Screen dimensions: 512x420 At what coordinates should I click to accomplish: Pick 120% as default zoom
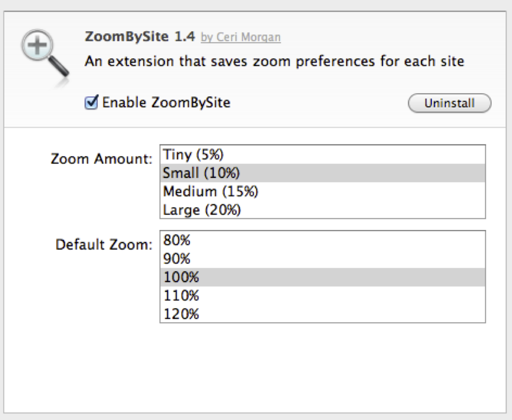click(x=322, y=314)
